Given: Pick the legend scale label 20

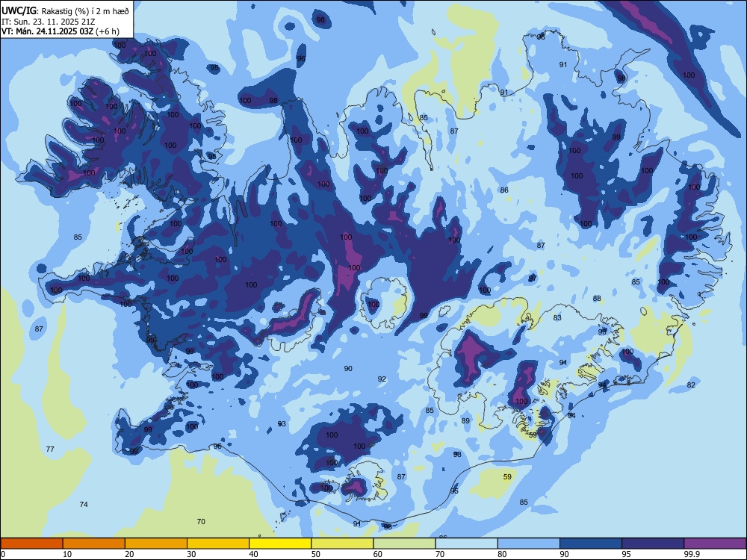Looking at the screenshot, I should tap(129, 554).
